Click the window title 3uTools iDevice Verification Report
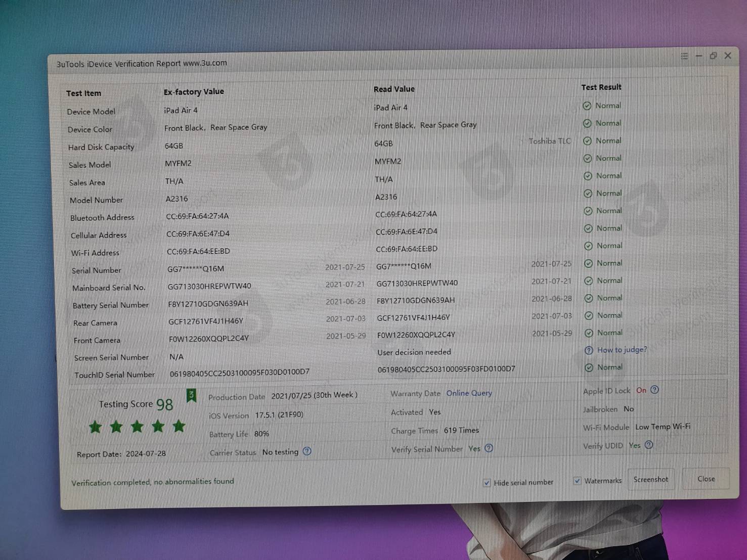Viewport: 747px width, 560px height. (142, 64)
